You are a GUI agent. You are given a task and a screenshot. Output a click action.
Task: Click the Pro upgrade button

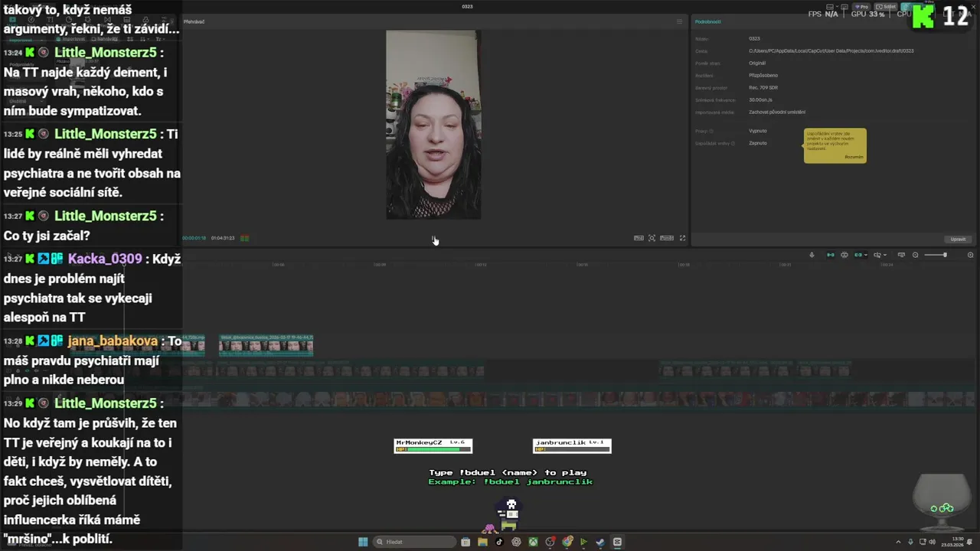[861, 7]
